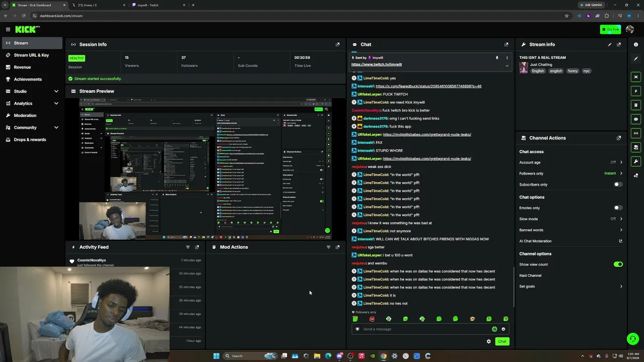Image resolution: width=644 pixels, height=362 pixels.
Task: Go to Revenue in the sidebar
Action: [x=31, y=67]
